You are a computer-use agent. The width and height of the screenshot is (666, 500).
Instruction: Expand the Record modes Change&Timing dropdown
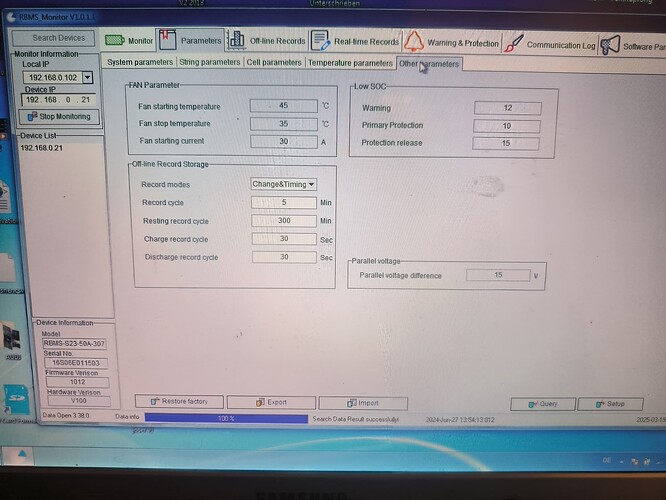click(311, 184)
